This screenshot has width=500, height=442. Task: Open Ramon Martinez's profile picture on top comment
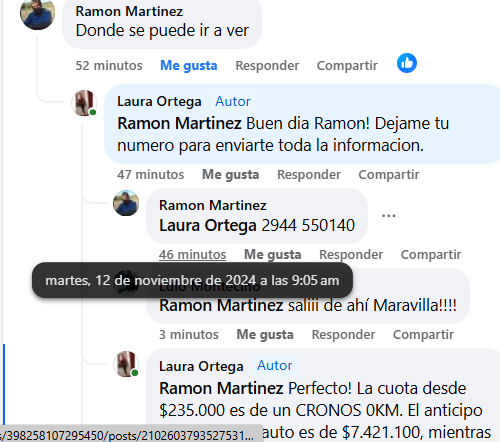(37, 14)
